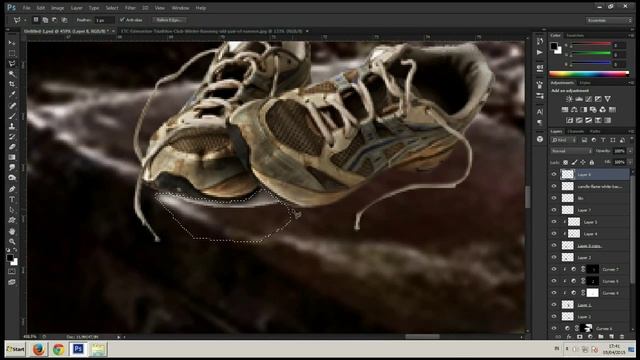Toggle visibility of Curves 4 layer
640x360 pixels.
[x=554, y=293]
